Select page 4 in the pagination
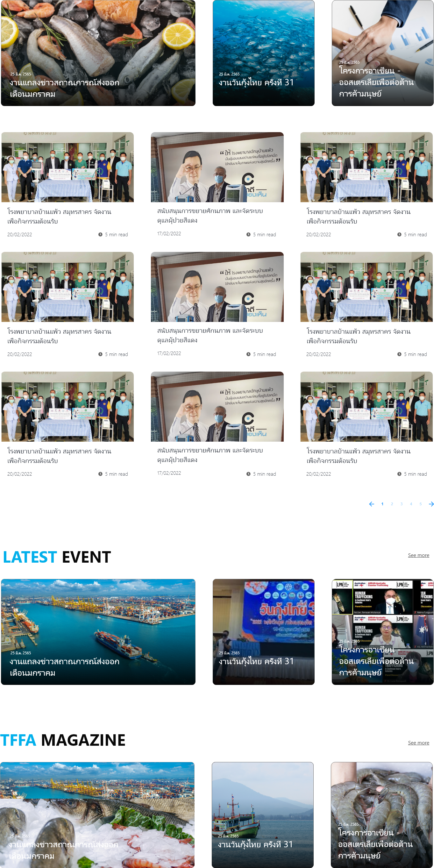This screenshot has height=868, width=434. [411, 504]
